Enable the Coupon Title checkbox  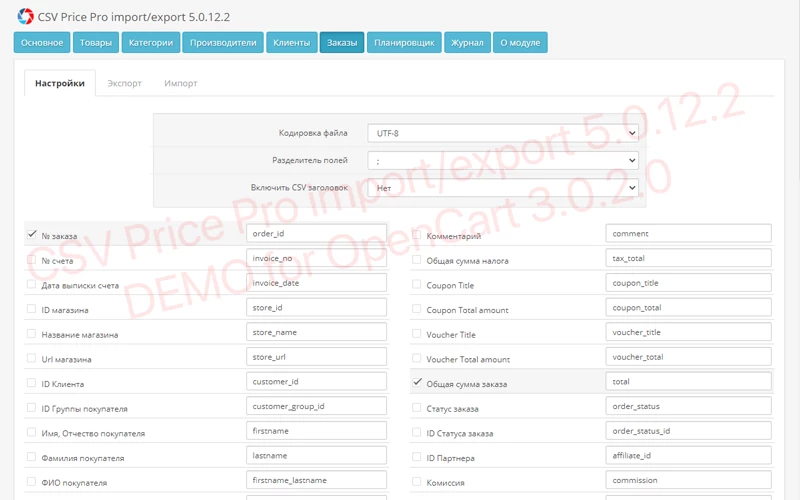point(417,284)
